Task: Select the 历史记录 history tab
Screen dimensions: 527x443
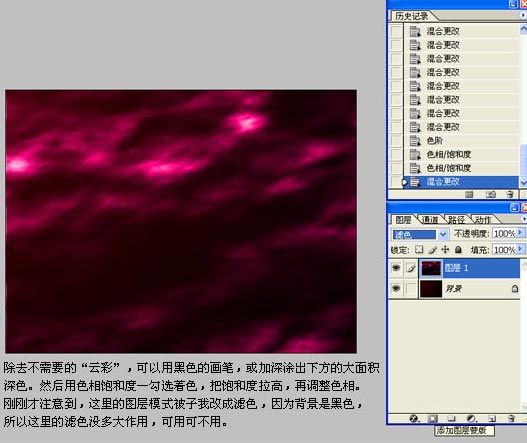Action: [411, 16]
